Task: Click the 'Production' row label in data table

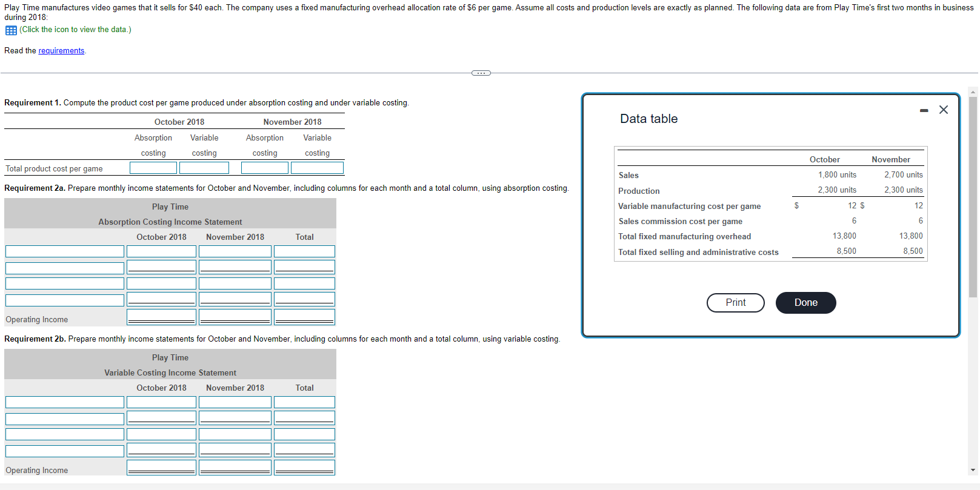Action: coord(639,191)
